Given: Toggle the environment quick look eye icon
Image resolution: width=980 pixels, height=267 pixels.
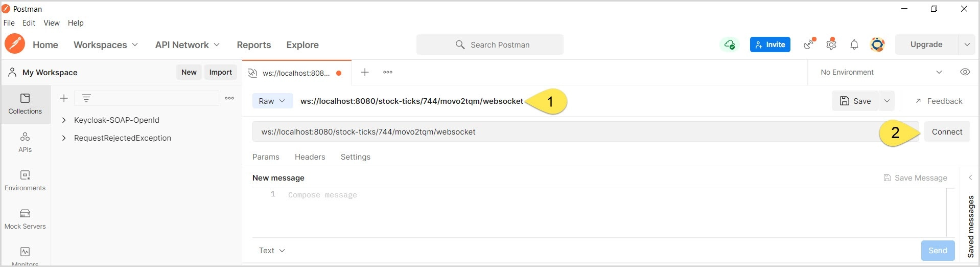Looking at the screenshot, I should (x=965, y=72).
